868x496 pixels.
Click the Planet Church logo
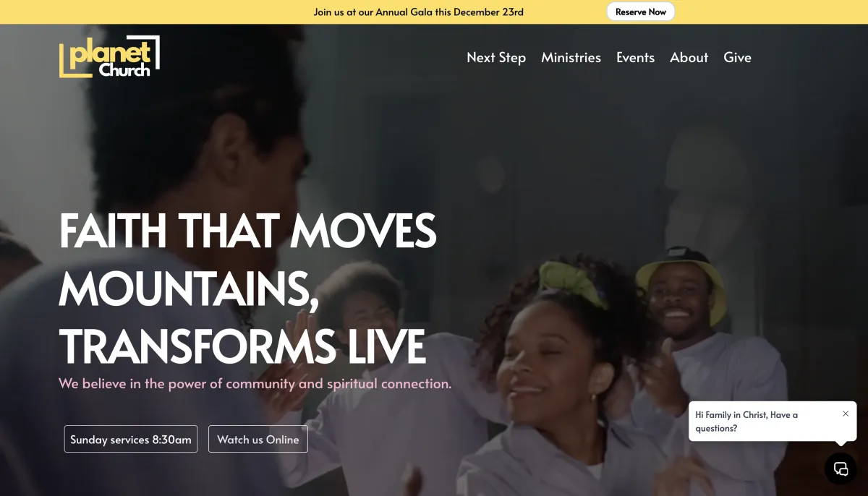click(109, 56)
